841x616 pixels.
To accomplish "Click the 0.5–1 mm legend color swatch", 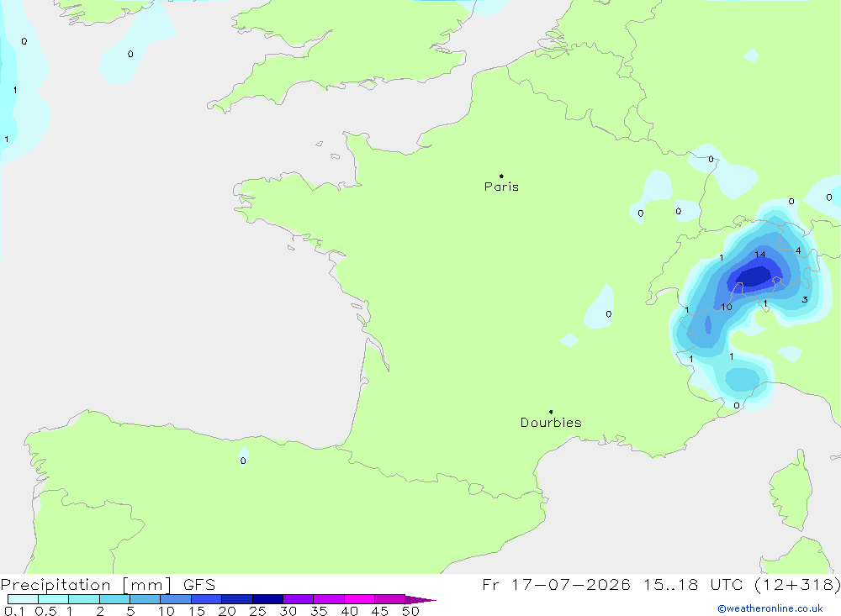I will pos(53,599).
